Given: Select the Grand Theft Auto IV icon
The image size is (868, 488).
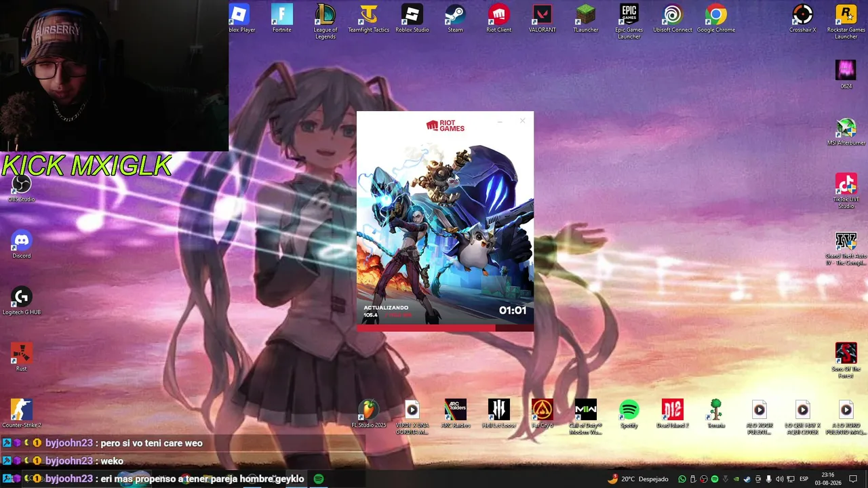Looking at the screenshot, I should coord(846,248).
